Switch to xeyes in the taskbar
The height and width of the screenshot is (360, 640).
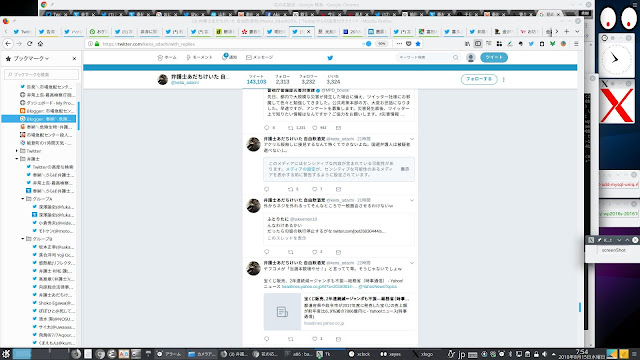coord(391,354)
